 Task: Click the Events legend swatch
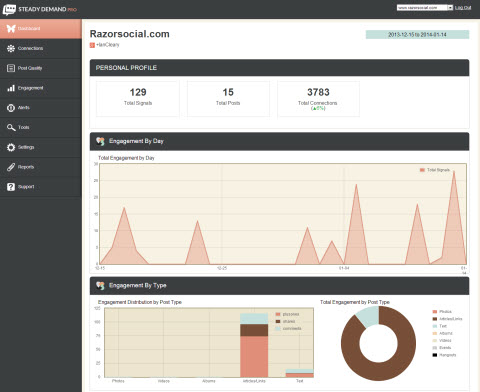click(435, 348)
